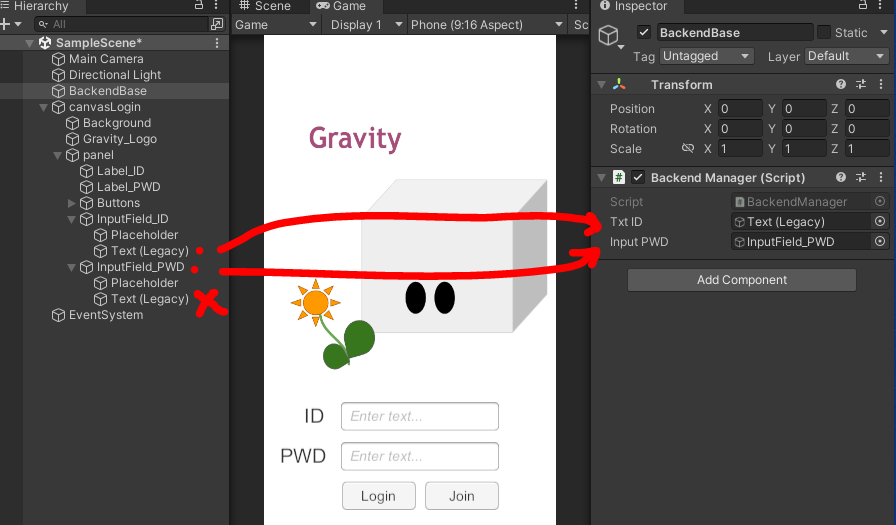Screen dimensions: 896x525
Task: Open the Static flags dropdown arrow
Action: [x=883, y=33]
